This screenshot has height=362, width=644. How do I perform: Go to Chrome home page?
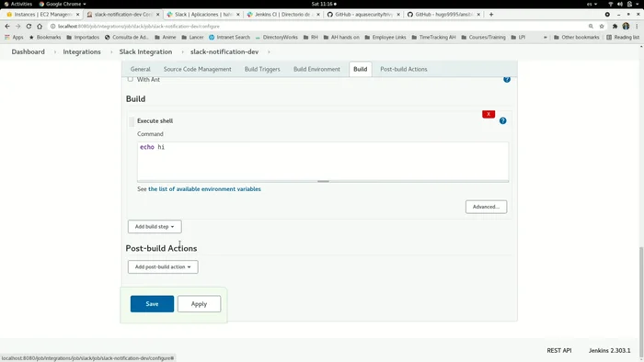(x=40, y=27)
